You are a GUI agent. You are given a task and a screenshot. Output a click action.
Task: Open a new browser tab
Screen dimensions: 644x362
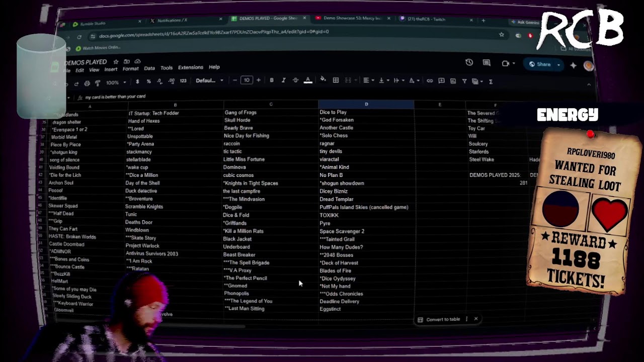tap(484, 21)
